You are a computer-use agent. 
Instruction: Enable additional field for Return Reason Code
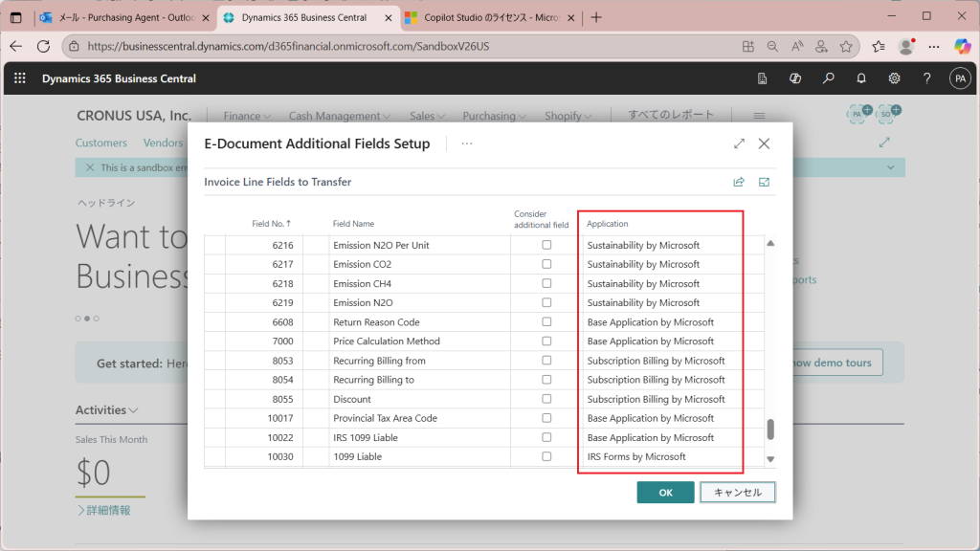tap(546, 321)
